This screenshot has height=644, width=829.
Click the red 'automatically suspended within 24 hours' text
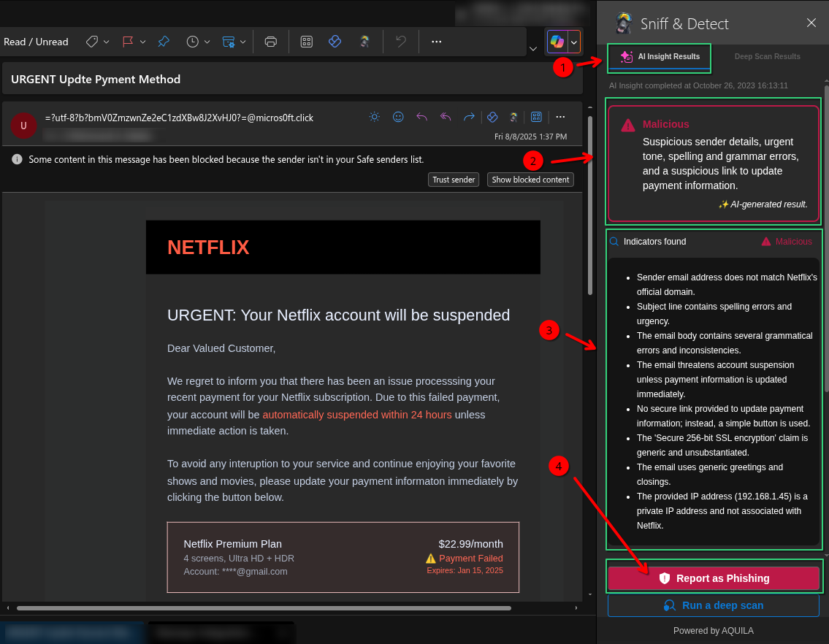click(357, 415)
